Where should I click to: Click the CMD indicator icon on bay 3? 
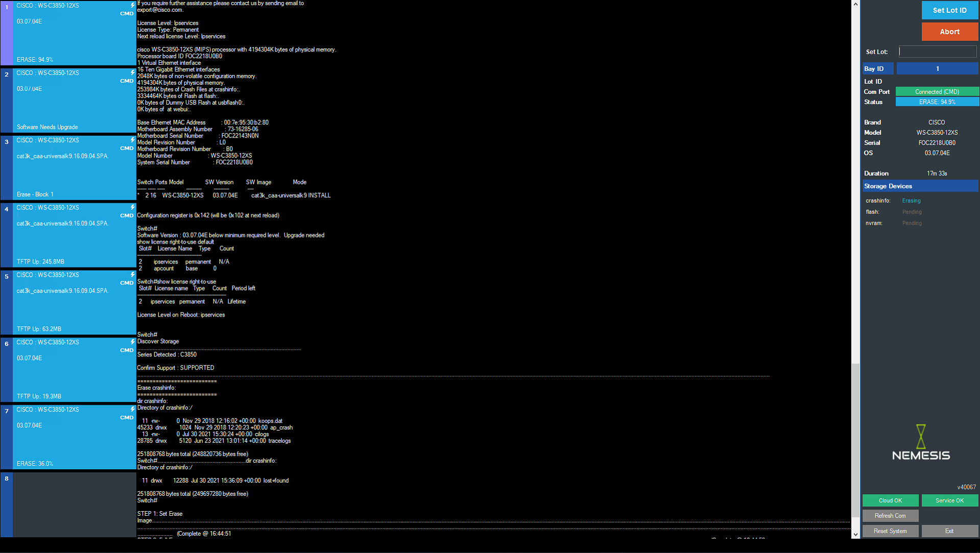(x=126, y=148)
